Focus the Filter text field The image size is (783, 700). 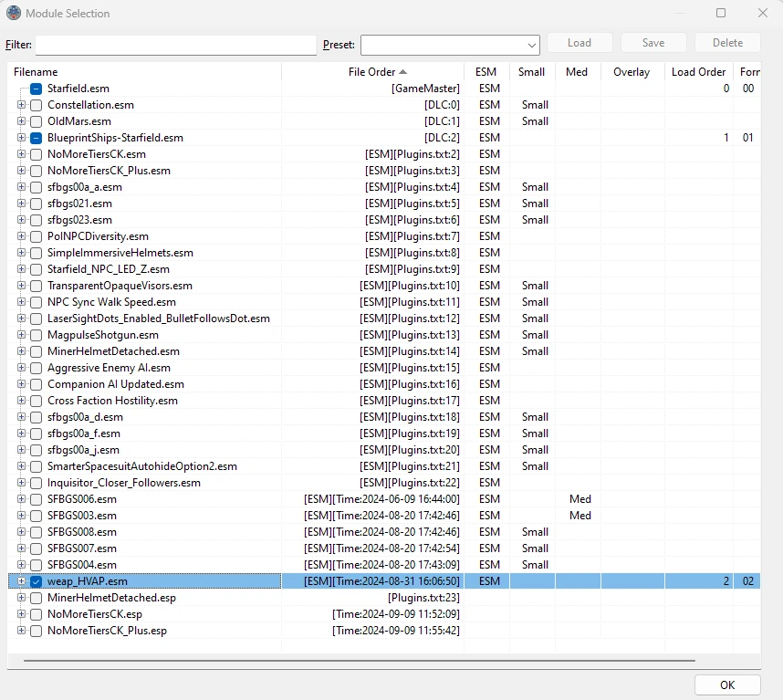176,45
